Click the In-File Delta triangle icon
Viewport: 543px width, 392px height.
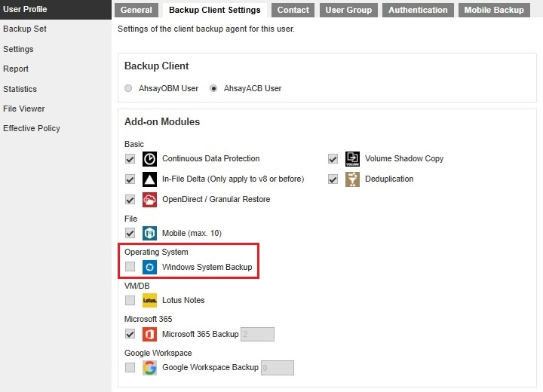point(150,179)
